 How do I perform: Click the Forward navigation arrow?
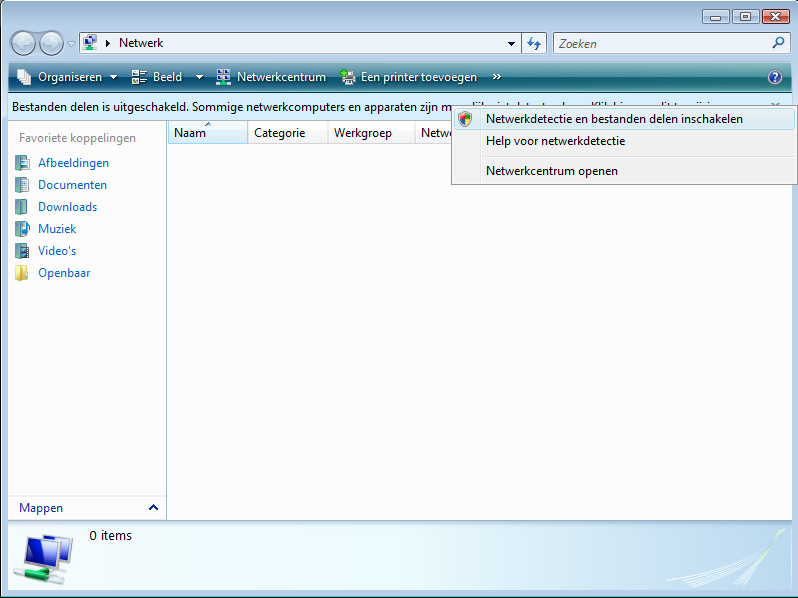51,43
